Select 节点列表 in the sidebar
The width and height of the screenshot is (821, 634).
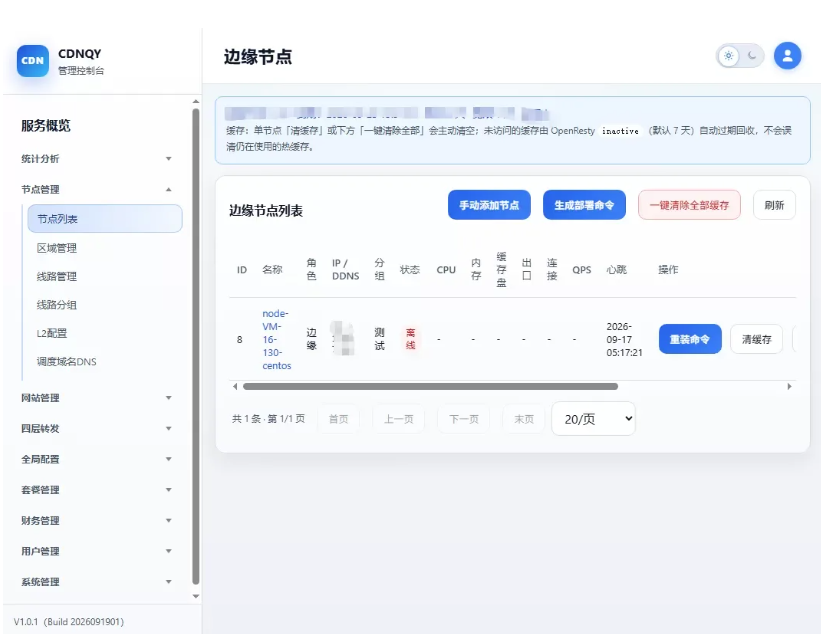(x=105, y=219)
